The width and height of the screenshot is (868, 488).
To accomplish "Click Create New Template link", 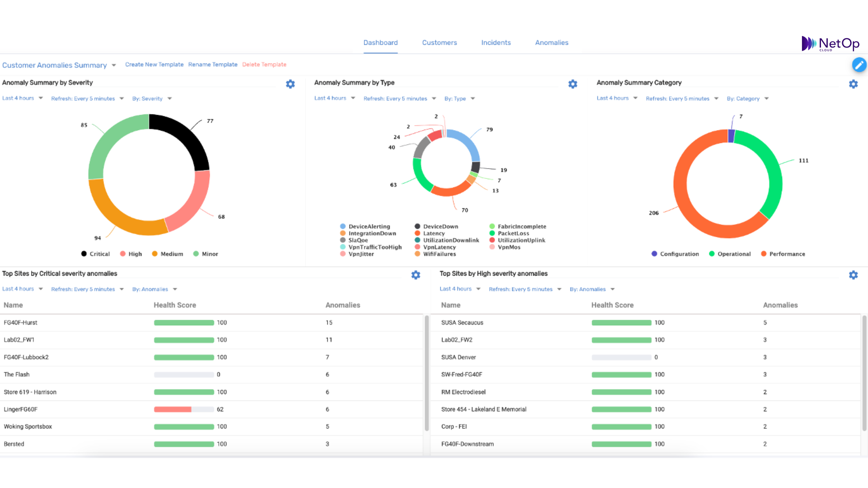I will 154,65.
